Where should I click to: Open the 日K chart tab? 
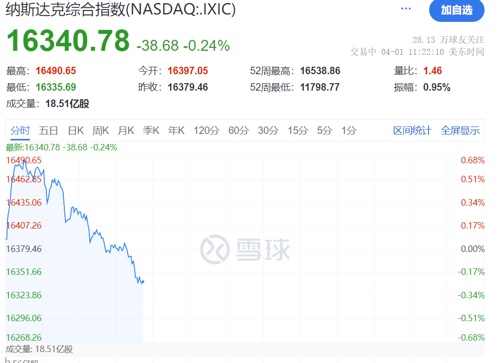[x=75, y=130]
